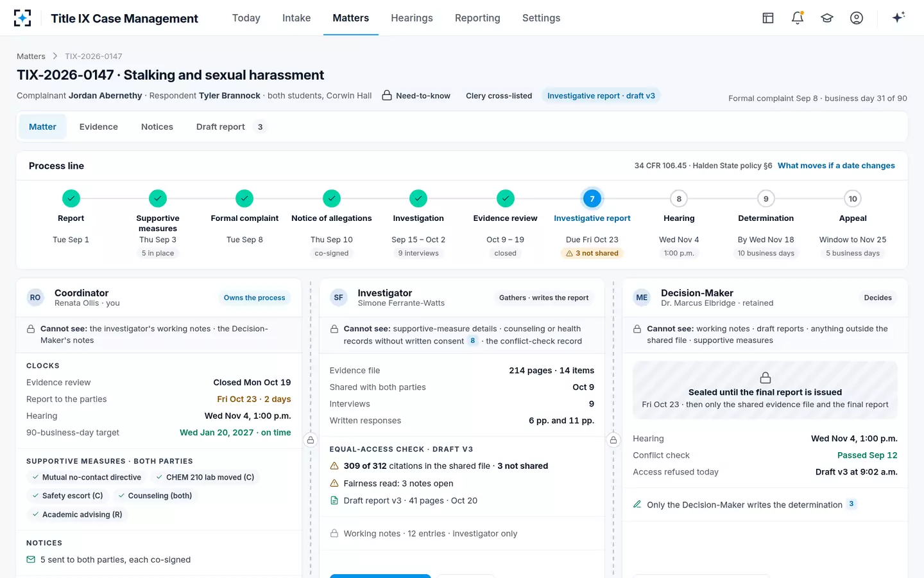The height and width of the screenshot is (578, 924).
Task: Click the lock between Coordinator and Investigator
Action: [311, 440]
